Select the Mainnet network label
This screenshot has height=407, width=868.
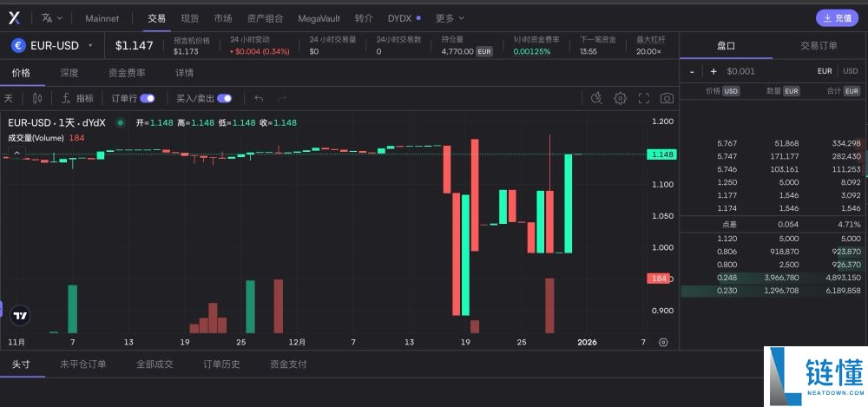click(102, 18)
